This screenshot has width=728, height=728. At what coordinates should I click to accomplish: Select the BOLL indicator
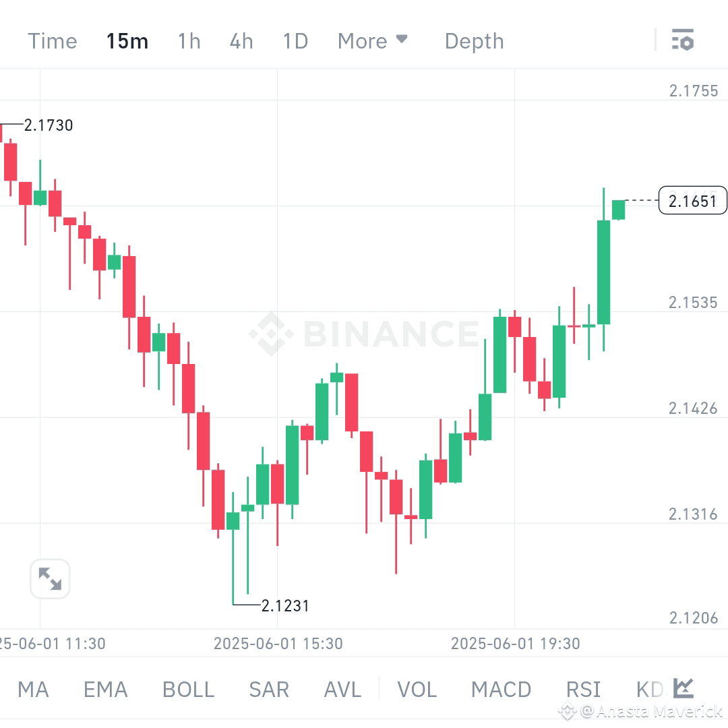point(187,689)
